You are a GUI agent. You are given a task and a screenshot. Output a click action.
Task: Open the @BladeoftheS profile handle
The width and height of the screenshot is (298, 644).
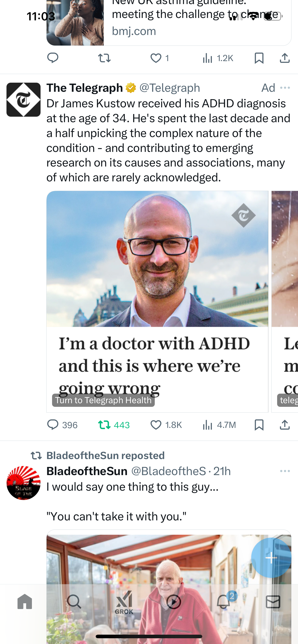pos(168,471)
